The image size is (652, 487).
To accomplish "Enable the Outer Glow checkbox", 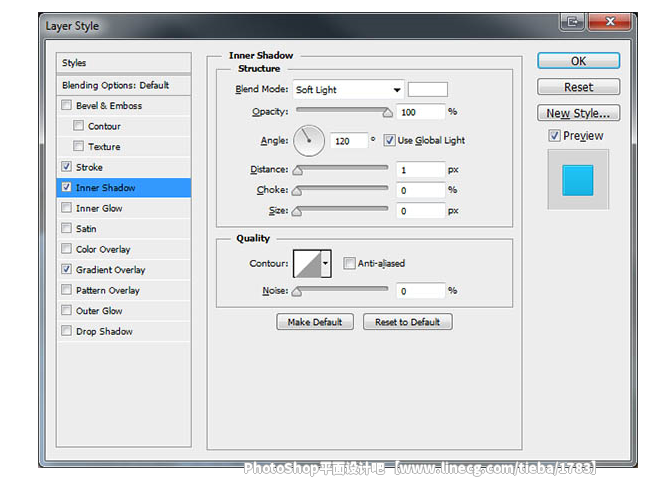I will click(66, 310).
